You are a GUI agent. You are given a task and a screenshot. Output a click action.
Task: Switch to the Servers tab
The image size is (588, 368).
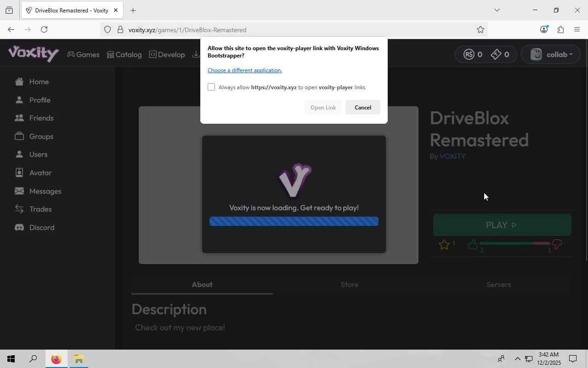[x=499, y=284]
